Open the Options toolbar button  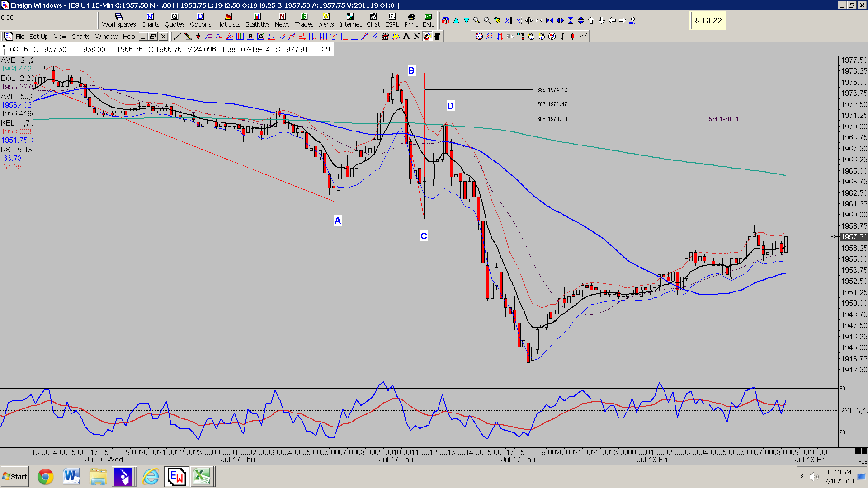click(x=200, y=20)
